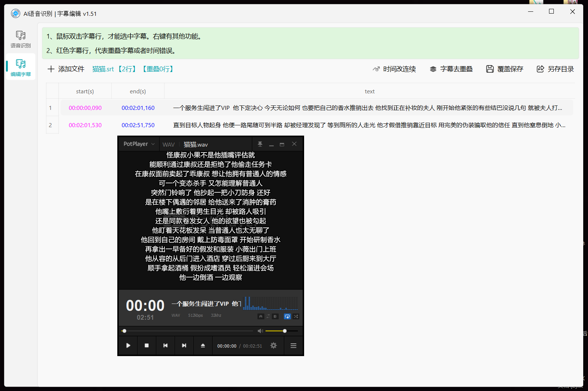Remove overlaps with the 字幕去重叠 icon
The image size is (588, 391).
point(433,69)
